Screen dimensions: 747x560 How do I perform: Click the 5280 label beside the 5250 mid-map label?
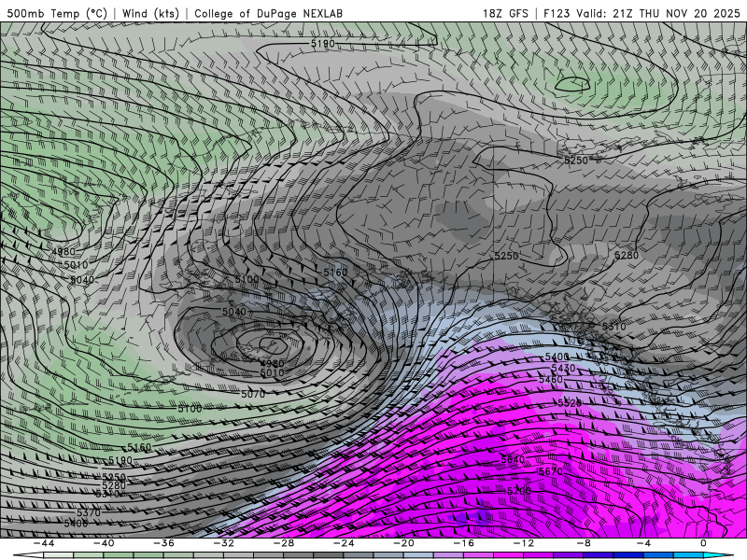click(x=627, y=255)
